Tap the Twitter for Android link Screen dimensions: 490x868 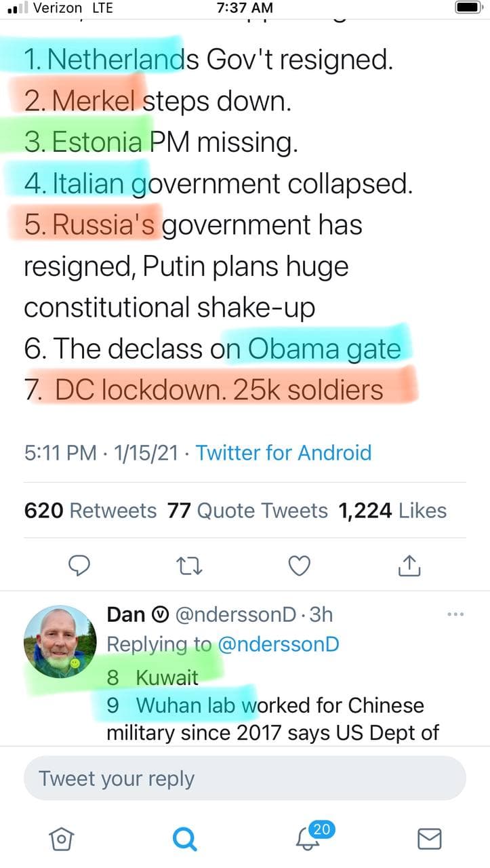tap(283, 452)
